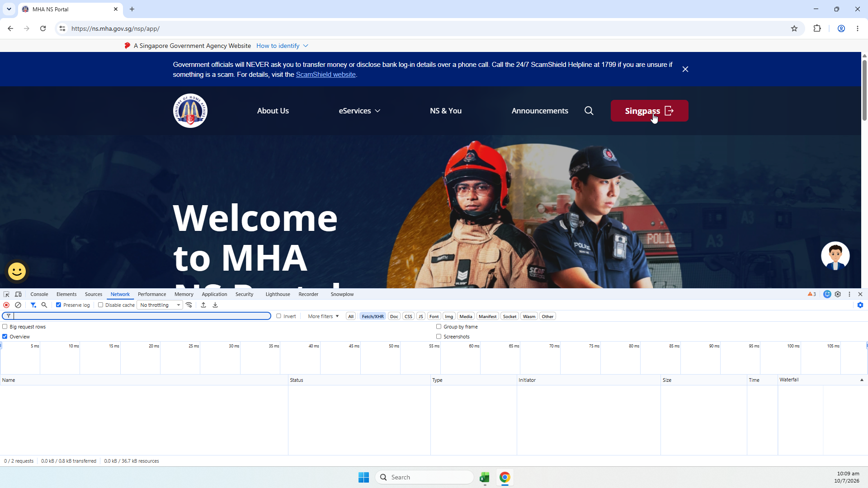Filter requests by Img type

449,316
